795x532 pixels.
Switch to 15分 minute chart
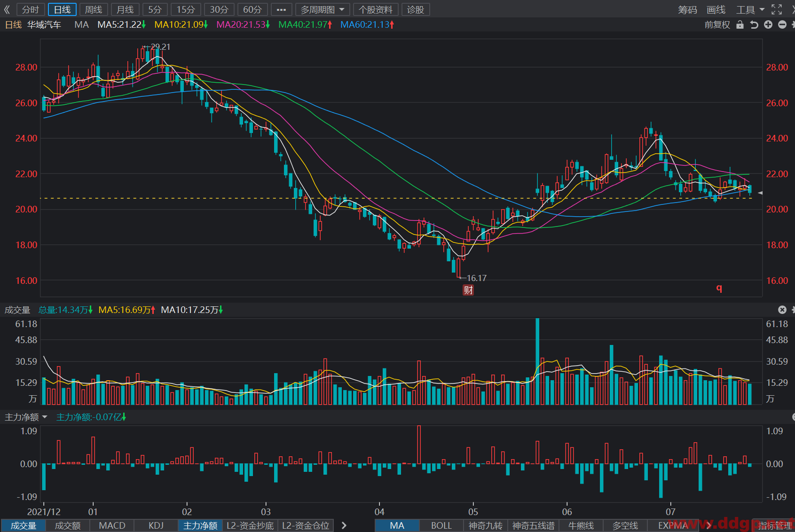pos(186,9)
